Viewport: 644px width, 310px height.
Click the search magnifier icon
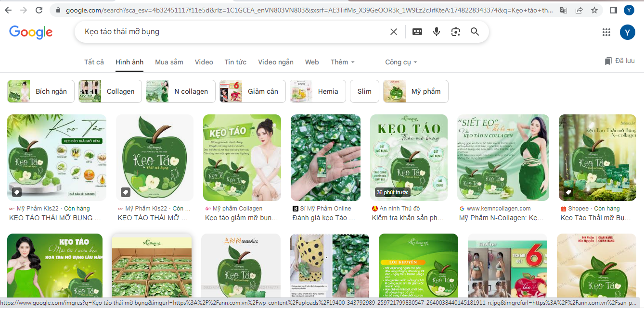[x=475, y=31]
